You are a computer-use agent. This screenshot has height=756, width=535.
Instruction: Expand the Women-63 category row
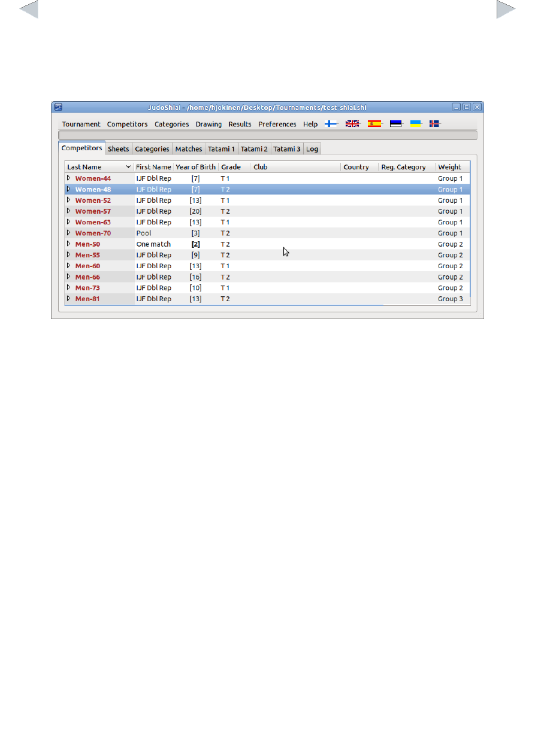point(69,221)
